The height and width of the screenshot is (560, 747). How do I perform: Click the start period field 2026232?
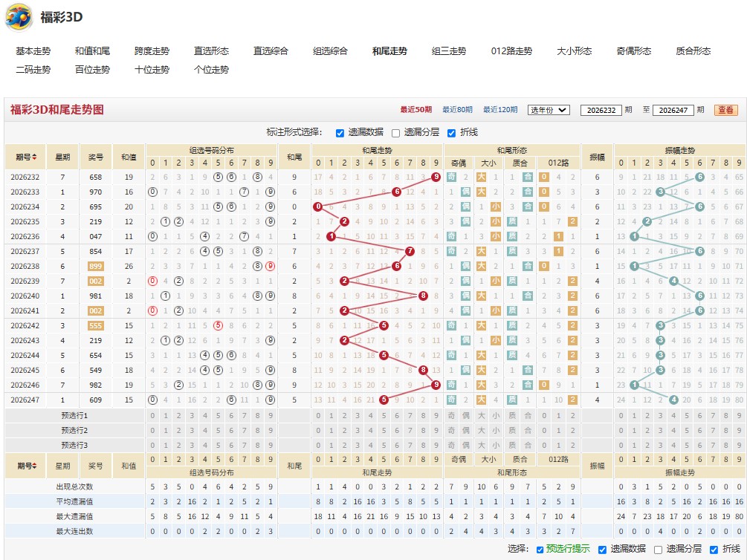(601, 111)
